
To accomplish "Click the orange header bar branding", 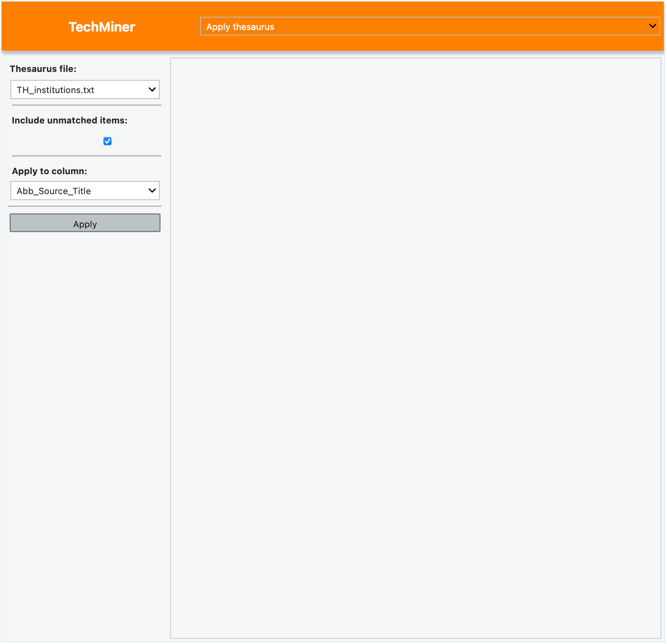I will pos(101,26).
